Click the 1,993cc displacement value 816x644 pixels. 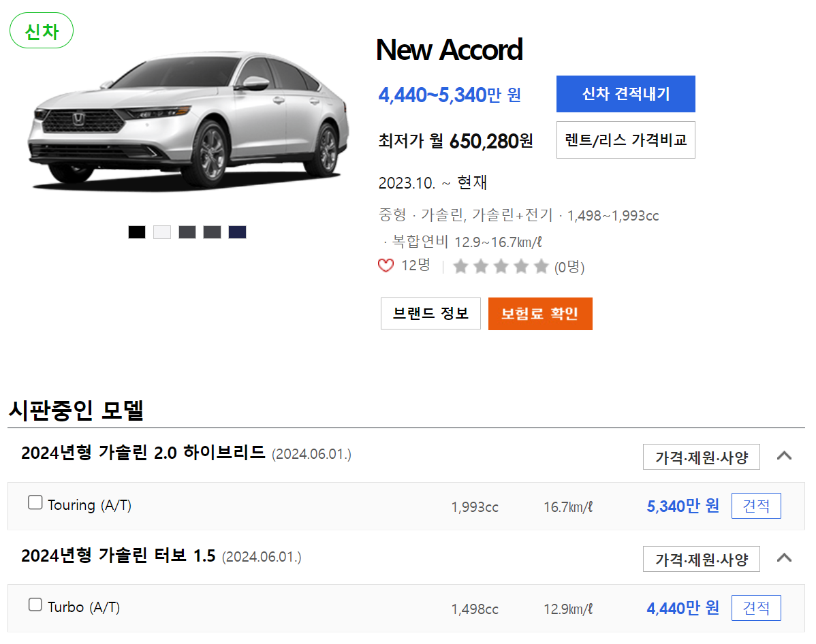click(475, 507)
